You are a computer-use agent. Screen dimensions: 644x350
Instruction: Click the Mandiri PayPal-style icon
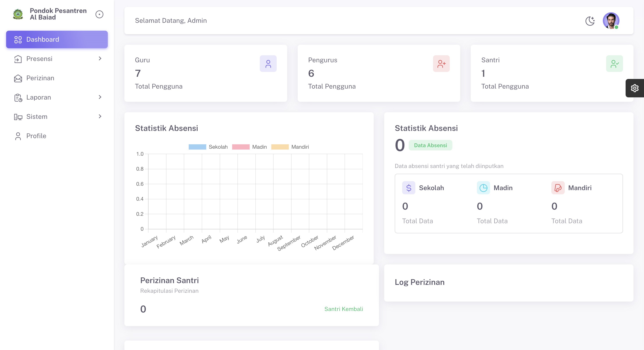click(558, 188)
